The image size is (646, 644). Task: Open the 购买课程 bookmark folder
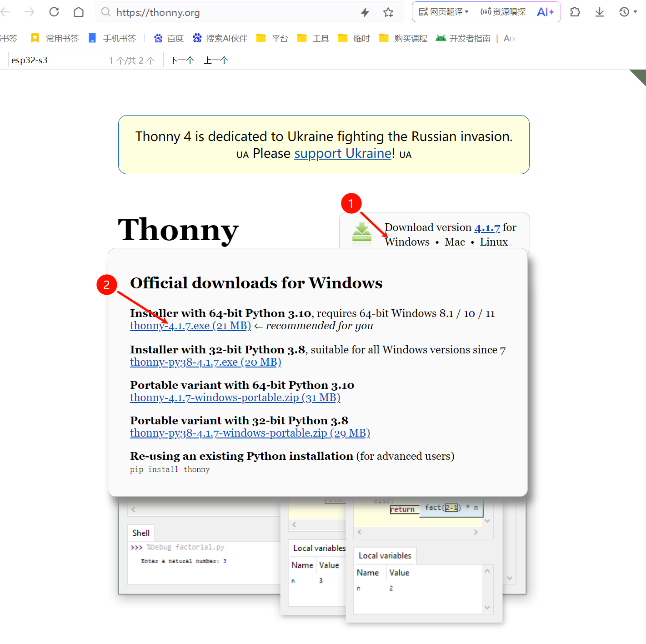pyautogui.click(x=403, y=38)
